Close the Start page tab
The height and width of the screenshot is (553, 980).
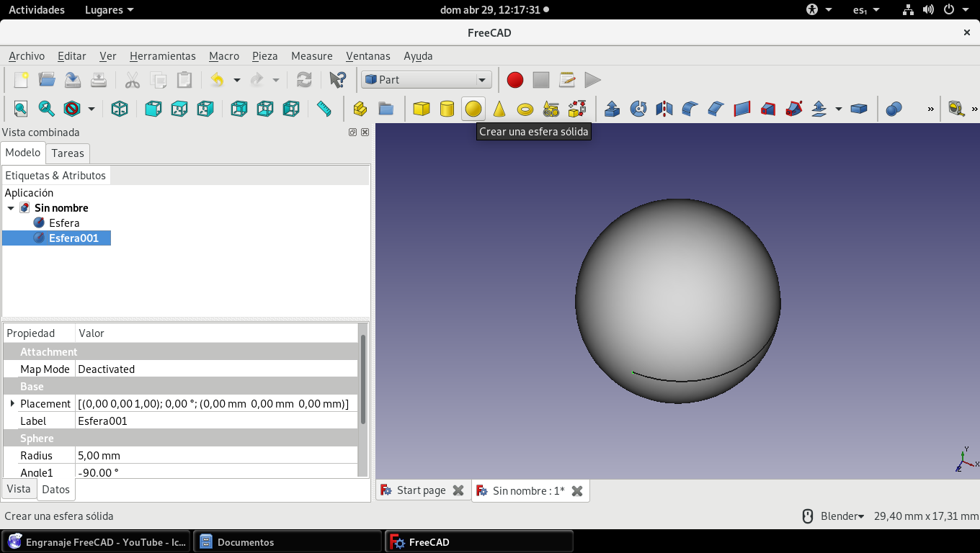coord(458,490)
